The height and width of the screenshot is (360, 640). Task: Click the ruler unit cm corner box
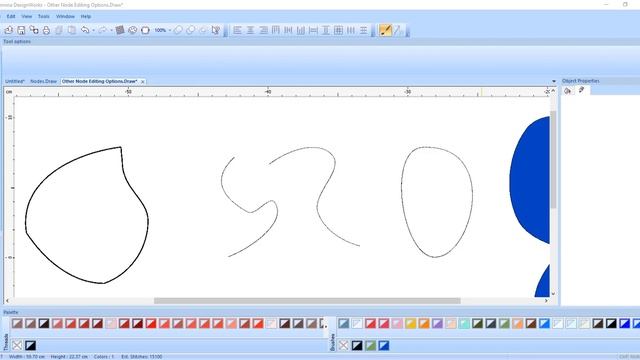(x=9, y=92)
